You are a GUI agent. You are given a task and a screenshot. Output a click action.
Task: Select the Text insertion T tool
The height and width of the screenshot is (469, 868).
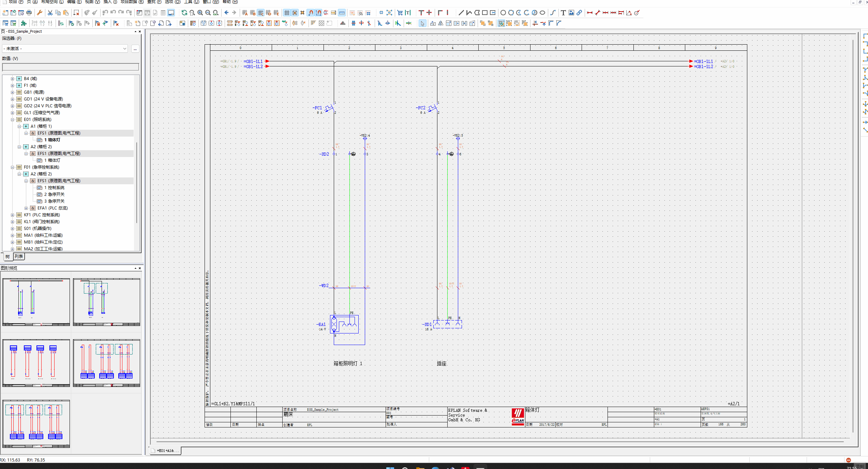[563, 13]
